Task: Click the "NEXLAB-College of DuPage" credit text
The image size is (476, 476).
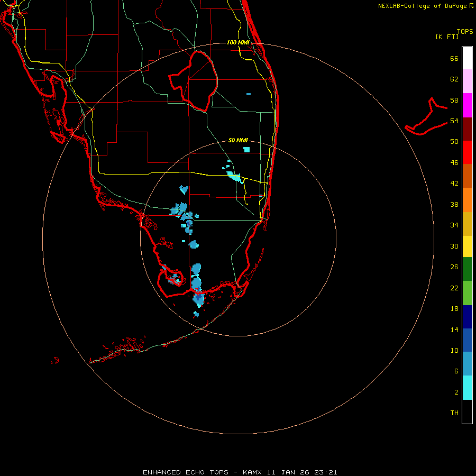Action: 423,6
